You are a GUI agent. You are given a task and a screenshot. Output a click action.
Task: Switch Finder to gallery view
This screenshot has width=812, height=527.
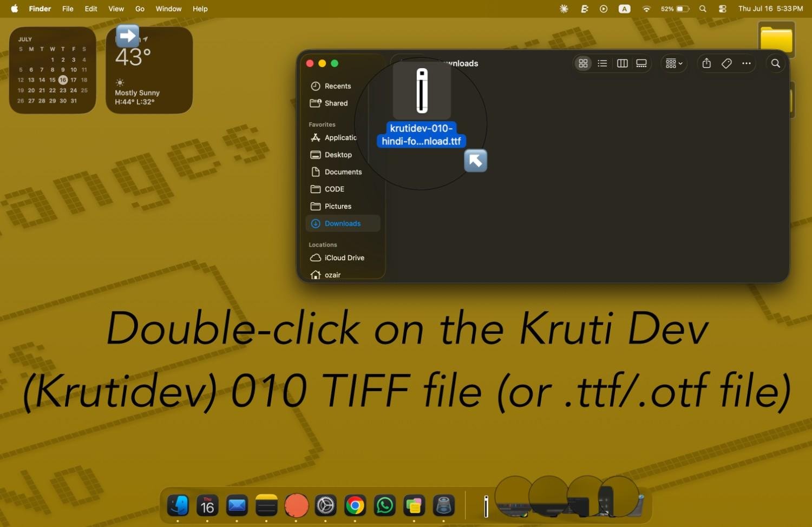(x=641, y=63)
